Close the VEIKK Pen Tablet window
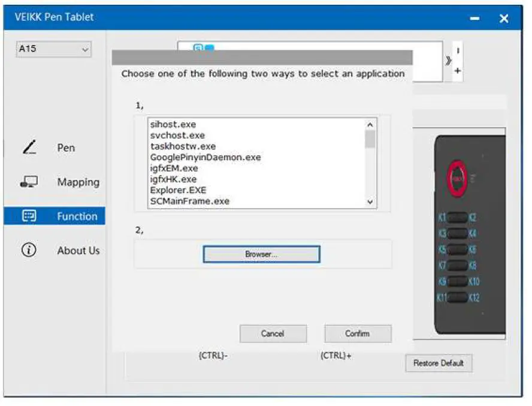Viewport: 532px width, 406px height. pos(504,19)
